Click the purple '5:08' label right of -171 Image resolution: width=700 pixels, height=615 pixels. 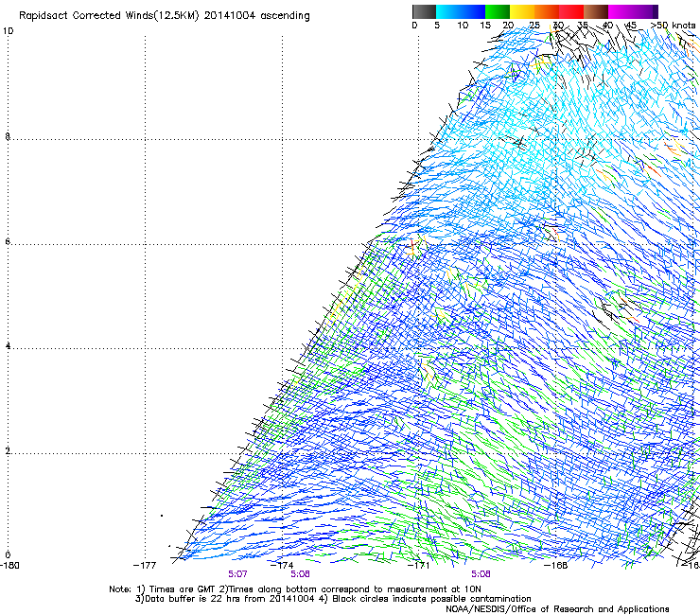(x=481, y=574)
